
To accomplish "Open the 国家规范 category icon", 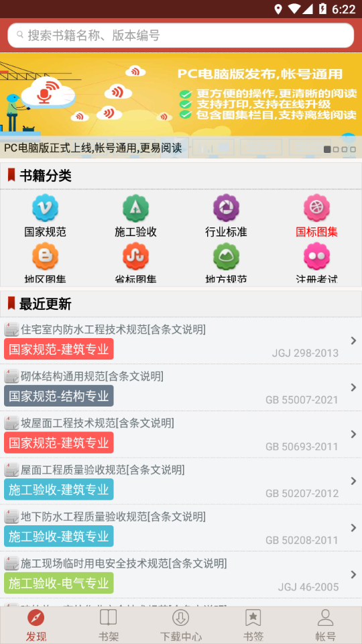I will [x=45, y=208].
